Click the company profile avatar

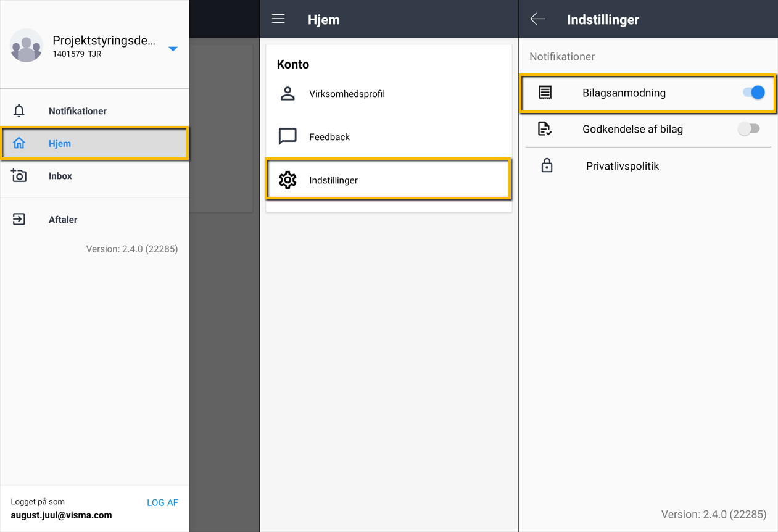click(27, 46)
